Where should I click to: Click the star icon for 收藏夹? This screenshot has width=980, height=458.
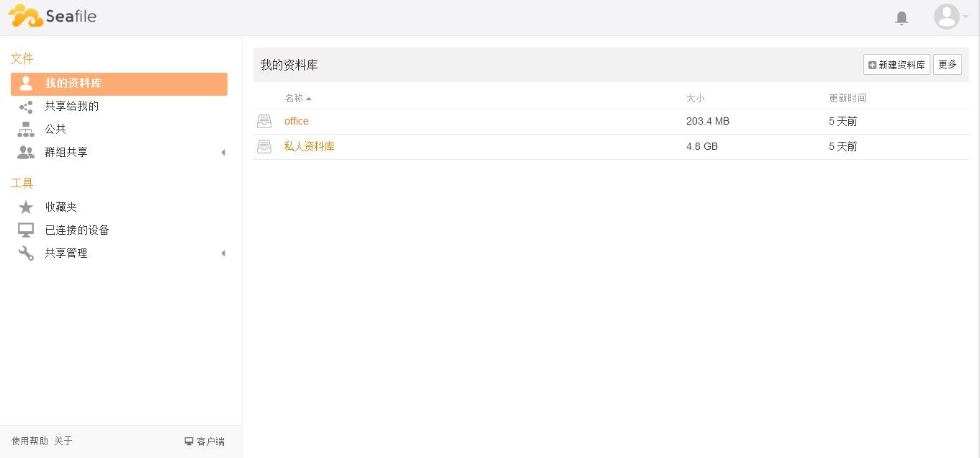coord(26,207)
